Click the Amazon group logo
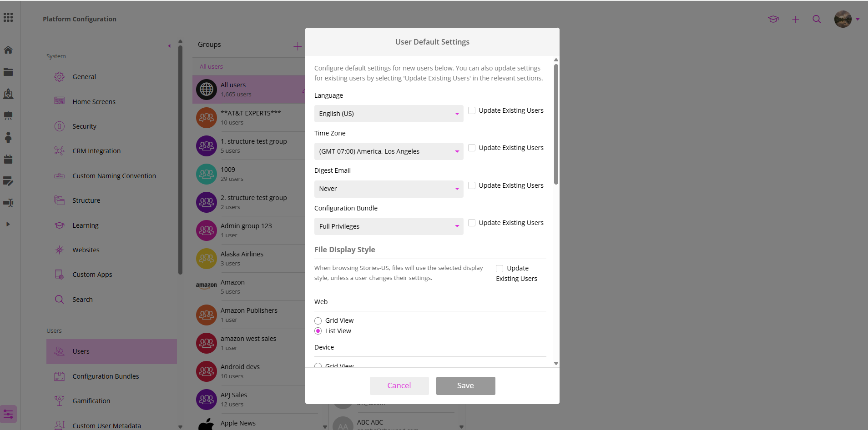Screen dimensions: 868x430 pyautogui.click(x=207, y=285)
